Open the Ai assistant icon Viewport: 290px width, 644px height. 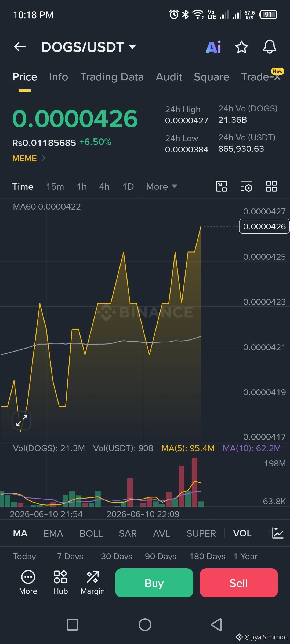[x=214, y=47]
